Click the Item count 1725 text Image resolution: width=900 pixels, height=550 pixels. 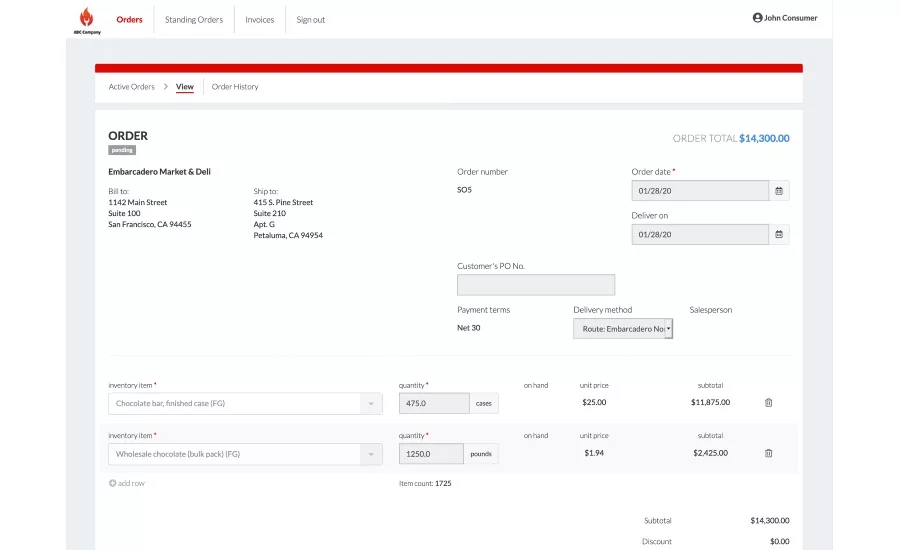[x=425, y=483]
